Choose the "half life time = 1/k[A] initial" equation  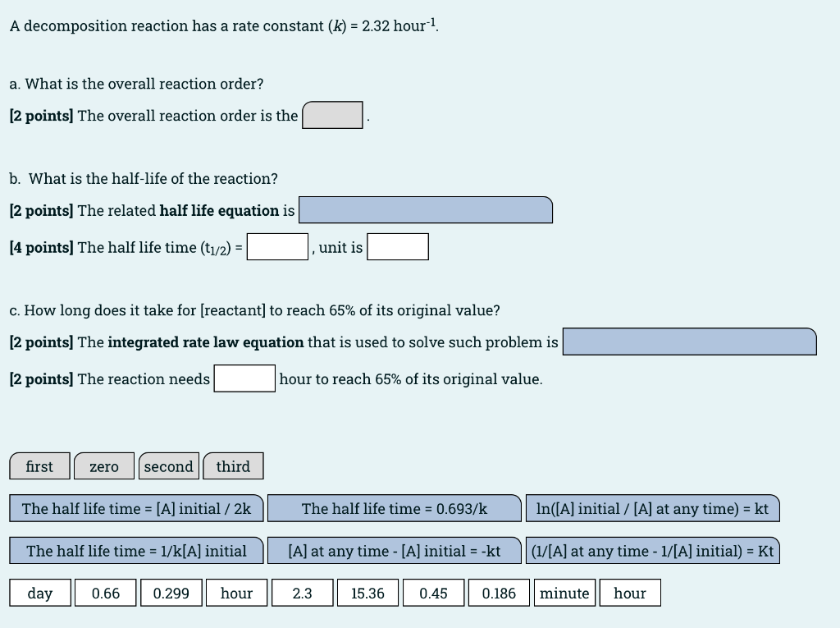[x=136, y=551]
